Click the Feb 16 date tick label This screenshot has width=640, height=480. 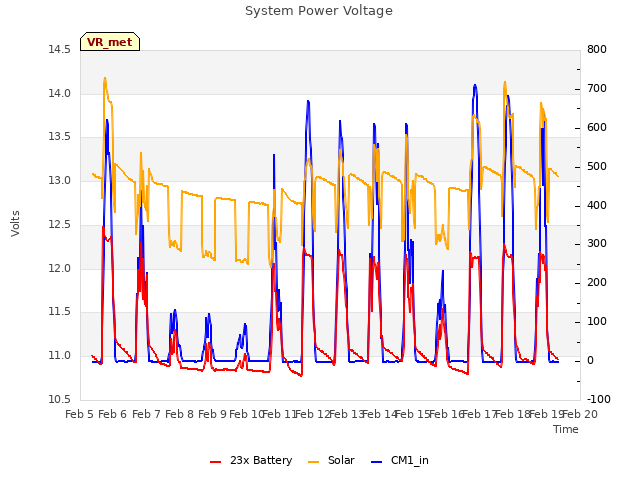tap(446, 415)
